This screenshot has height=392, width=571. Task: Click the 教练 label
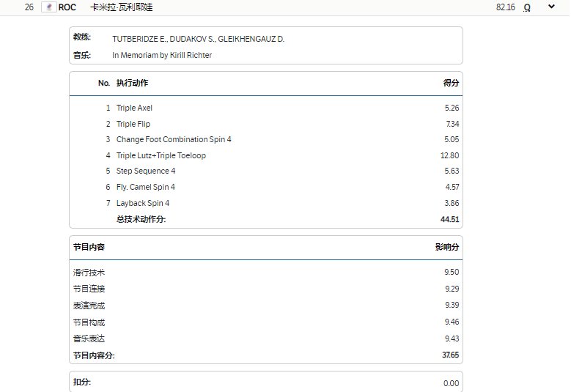(x=82, y=37)
